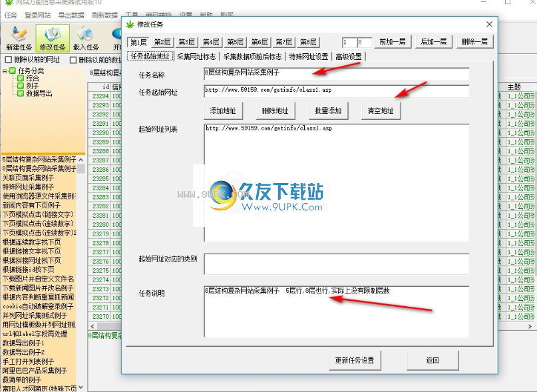This screenshot has height=392, width=537.
Task: Select the URL in 起始网址列表 box
Action: click(269, 128)
